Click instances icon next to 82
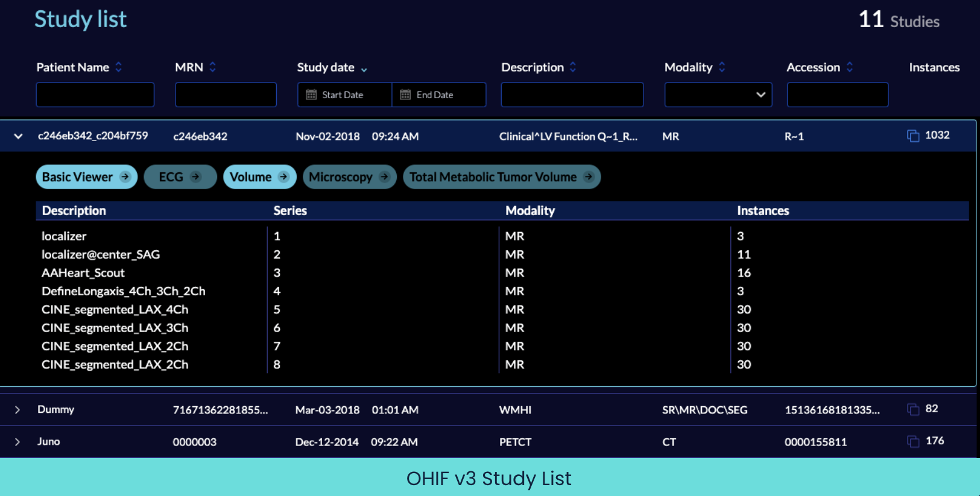The image size is (980, 496). tap(913, 409)
